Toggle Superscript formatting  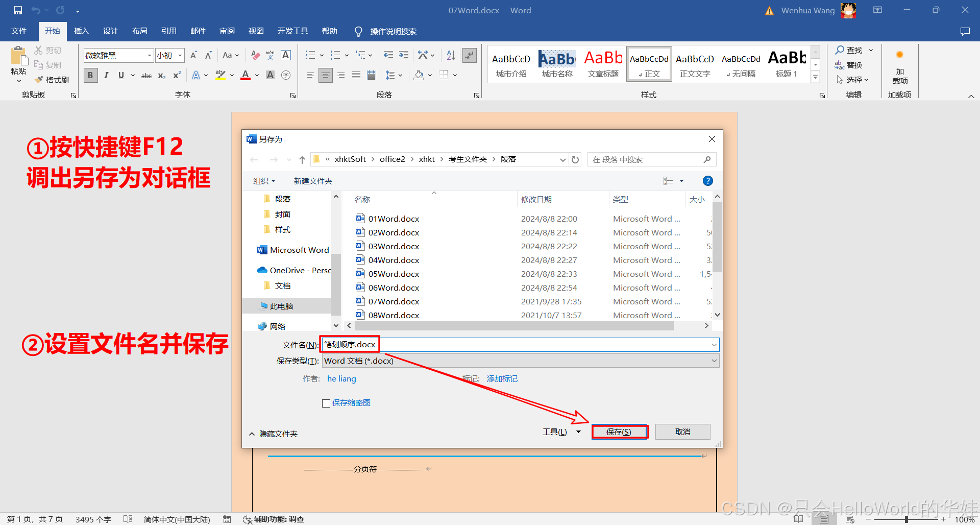pyautogui.click(x=177, y=76)
